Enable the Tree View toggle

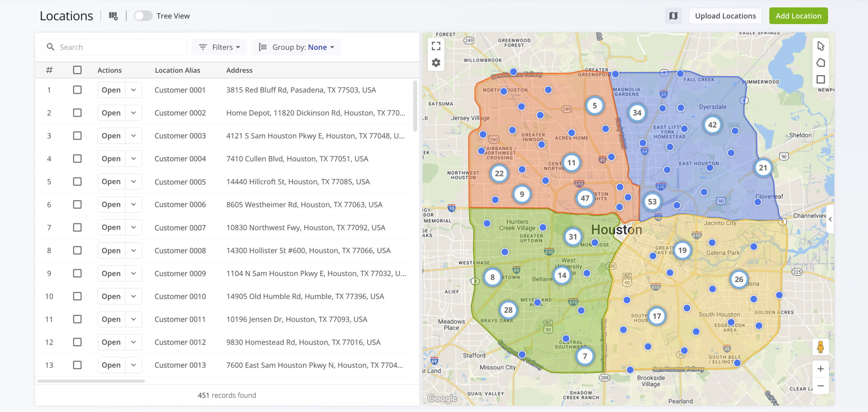[143, 16]
